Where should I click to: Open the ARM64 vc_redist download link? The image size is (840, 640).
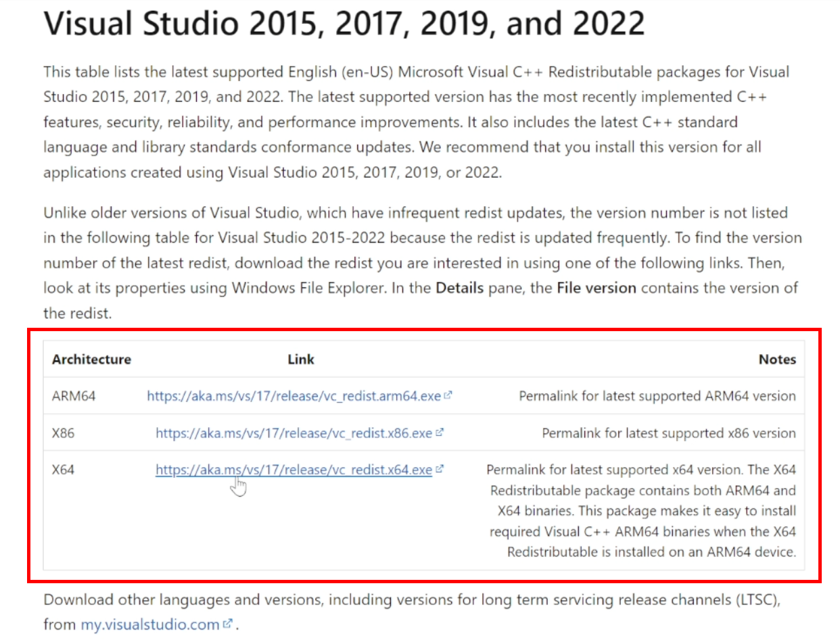tap(294, 396)
